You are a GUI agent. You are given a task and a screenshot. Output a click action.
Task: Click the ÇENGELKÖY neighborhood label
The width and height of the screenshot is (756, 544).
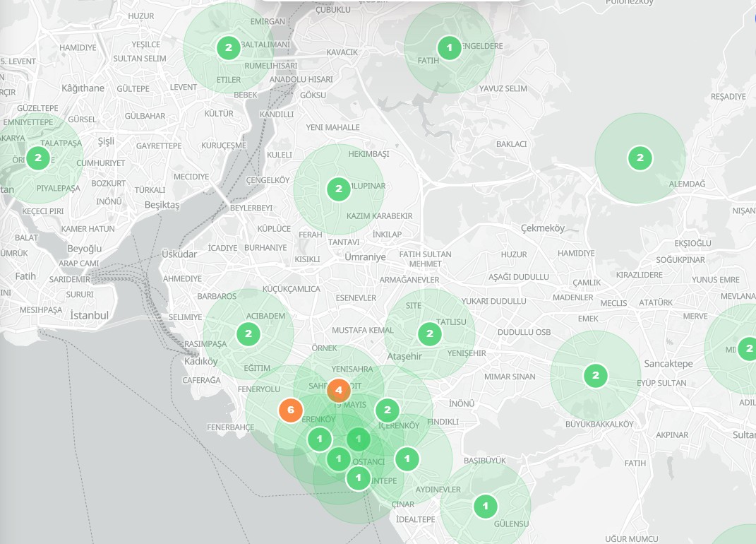(268, 180)
